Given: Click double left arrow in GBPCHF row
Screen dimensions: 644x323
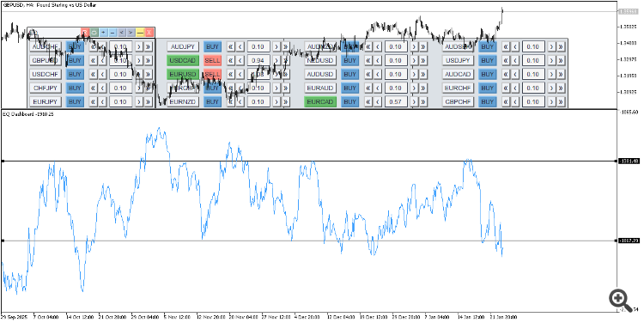Looking at the screenshot, I should point(506,101).
